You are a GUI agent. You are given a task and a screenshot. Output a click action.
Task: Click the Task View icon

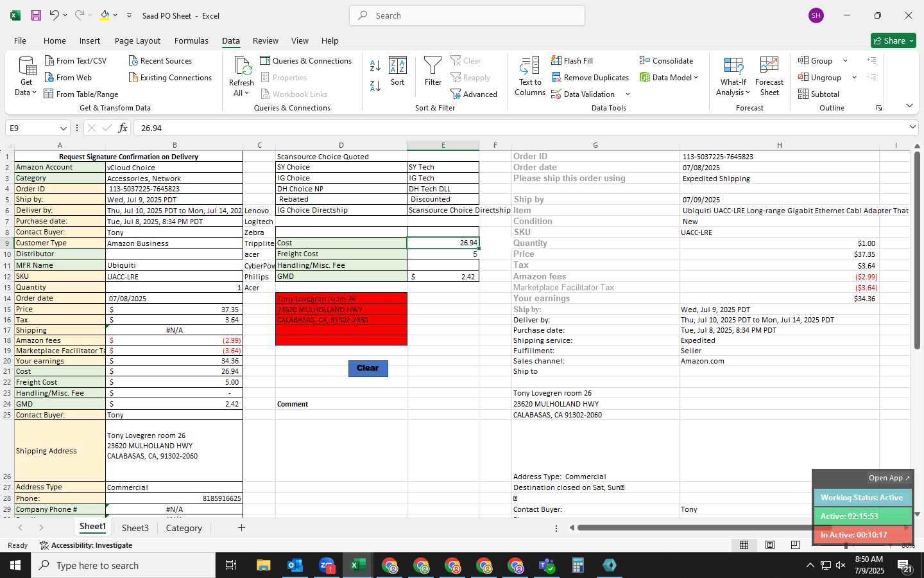[230, 565]
